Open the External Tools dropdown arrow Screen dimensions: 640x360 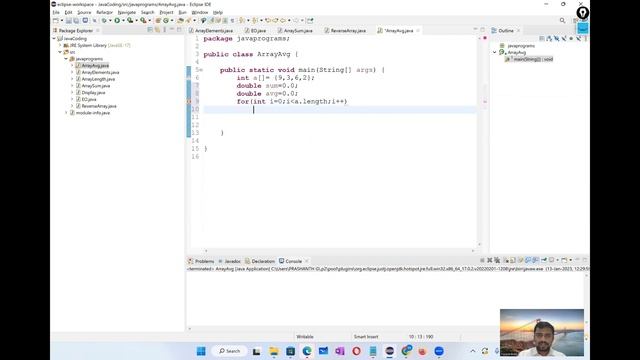pyautogui.click(x=149, y=20)
